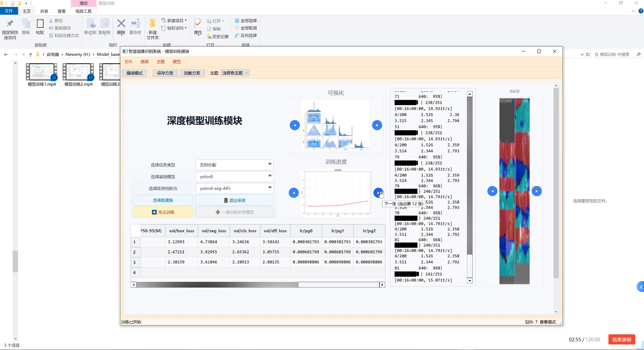Image resolution: width=644 pixels, height=350 pixels.
Task: Expand the 新建项目 dropdown
Action: coord(174,20)
